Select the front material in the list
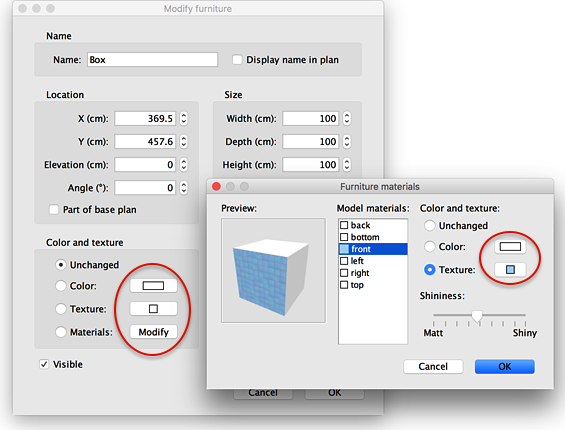This screenshot has width=565, height=430. click(373, 249)
